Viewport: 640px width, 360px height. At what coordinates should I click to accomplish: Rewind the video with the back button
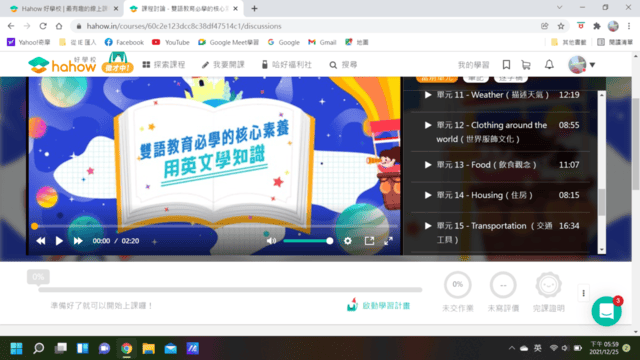click(41, 241)
